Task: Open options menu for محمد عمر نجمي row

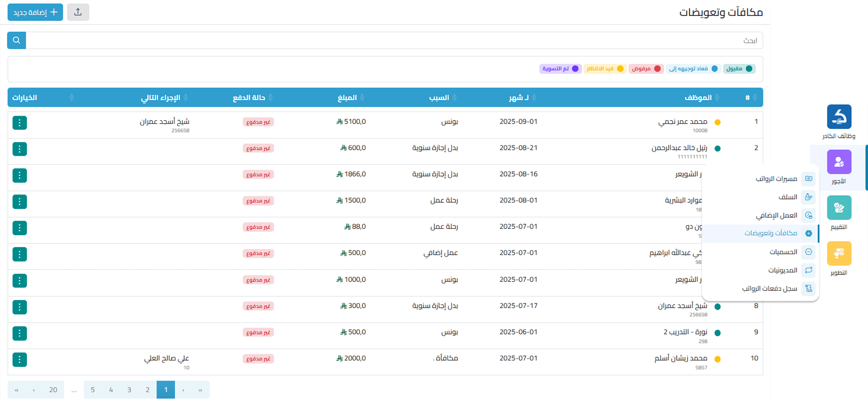Action: (19, 123)
